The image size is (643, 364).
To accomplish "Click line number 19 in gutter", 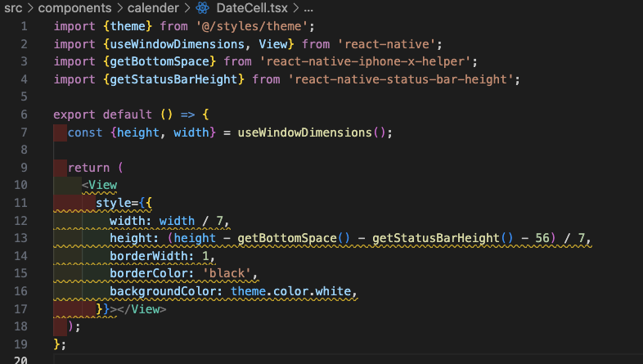I will [20, 344].
